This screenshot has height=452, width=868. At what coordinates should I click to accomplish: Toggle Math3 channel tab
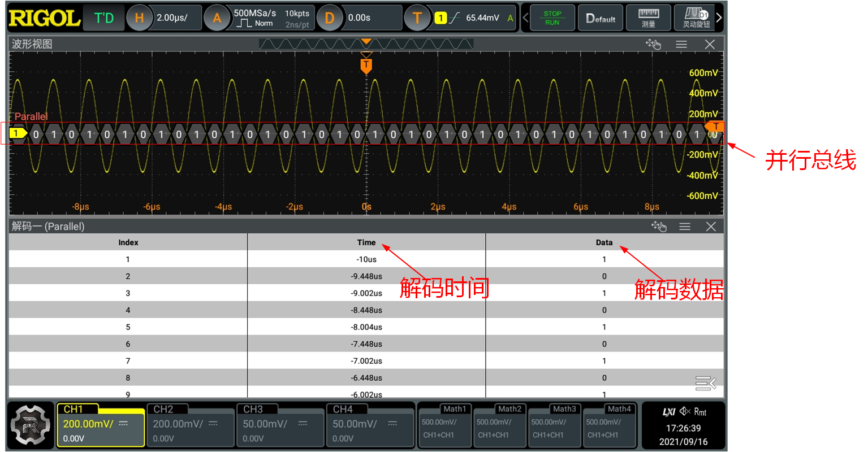click(x=554, y=425)
